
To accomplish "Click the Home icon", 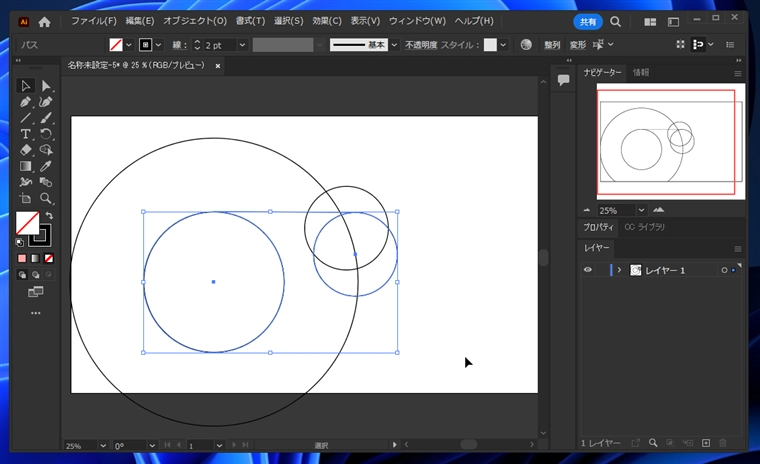I will (x=45, y=22).
